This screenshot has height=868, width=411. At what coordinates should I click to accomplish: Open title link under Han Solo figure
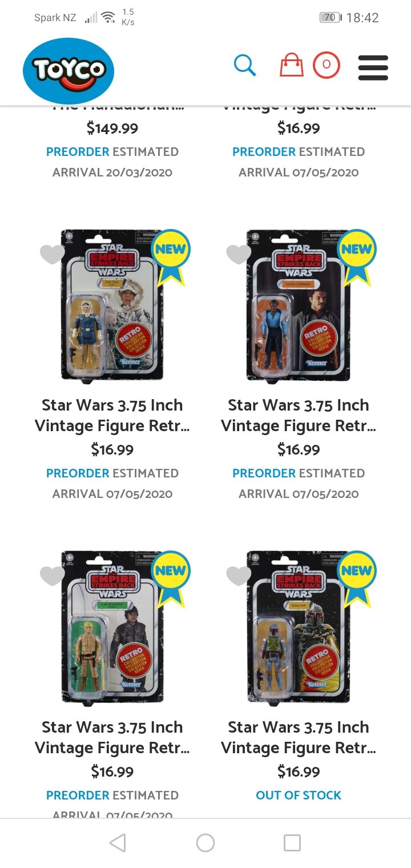pos(112,415)
